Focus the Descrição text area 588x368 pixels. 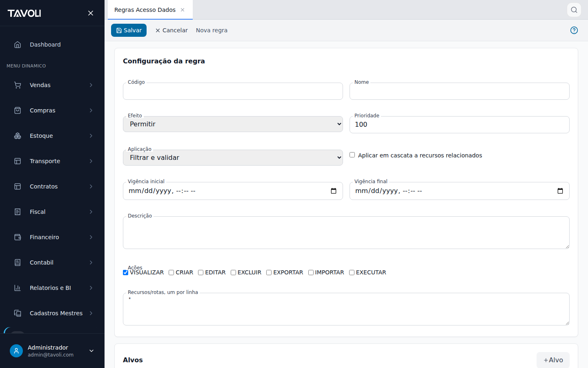point(346,233)
